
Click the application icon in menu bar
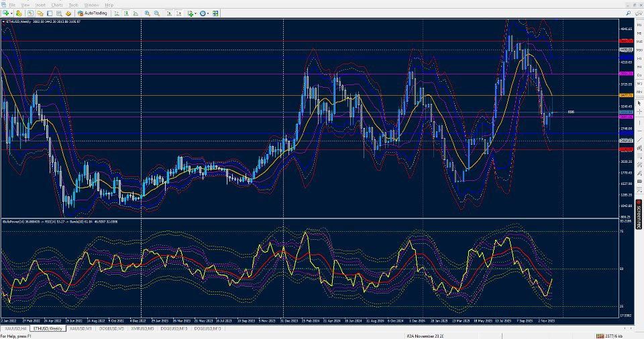coord(4,5)
